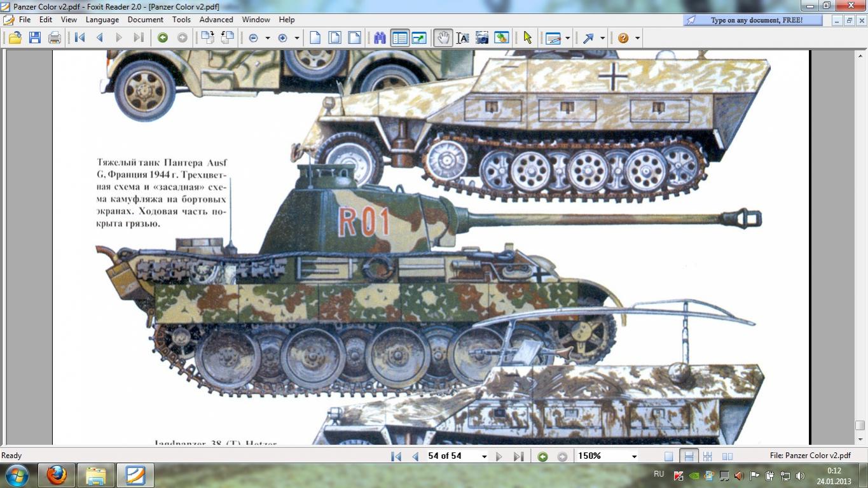Click the picture icon next to the snapshot tool
The width and height of the screenshot is (868, 488).
pos(502,38)
